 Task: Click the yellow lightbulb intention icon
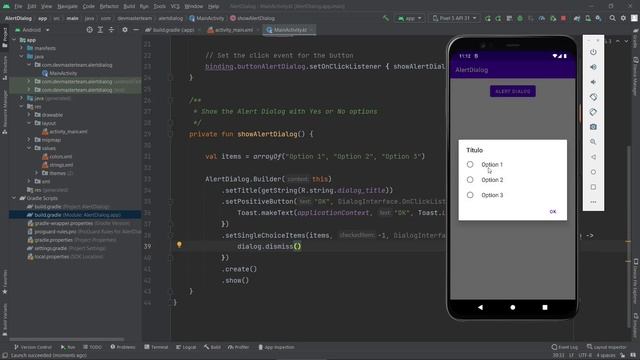coord(179,245)
